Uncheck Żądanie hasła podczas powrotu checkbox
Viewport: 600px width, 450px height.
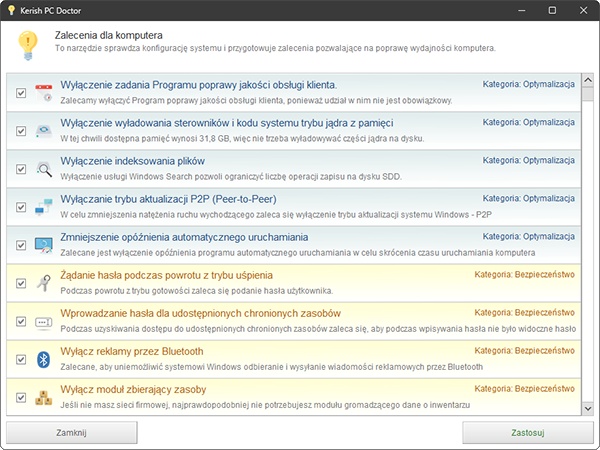click(21, 284)
